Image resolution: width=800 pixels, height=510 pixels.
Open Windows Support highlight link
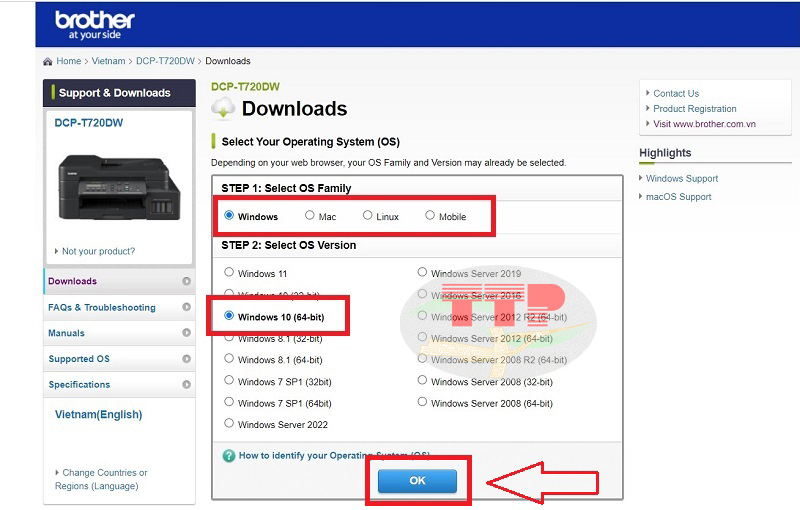click(x=682, y=178)
